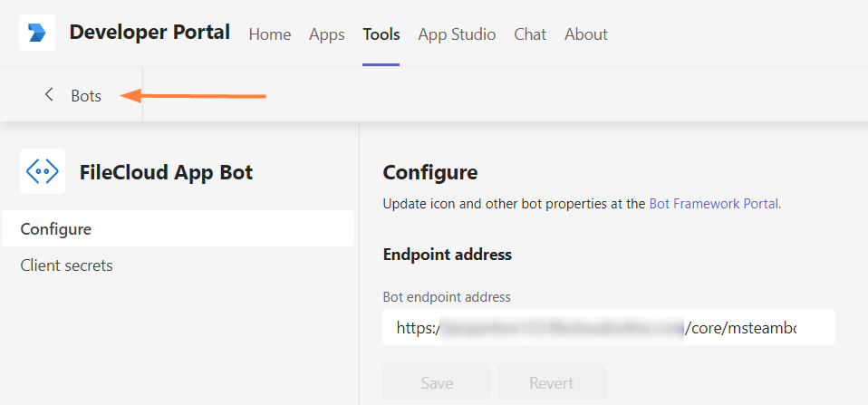Navigate to the About tab
This screenshot has width=868, height=405.
tap(586, 34)
